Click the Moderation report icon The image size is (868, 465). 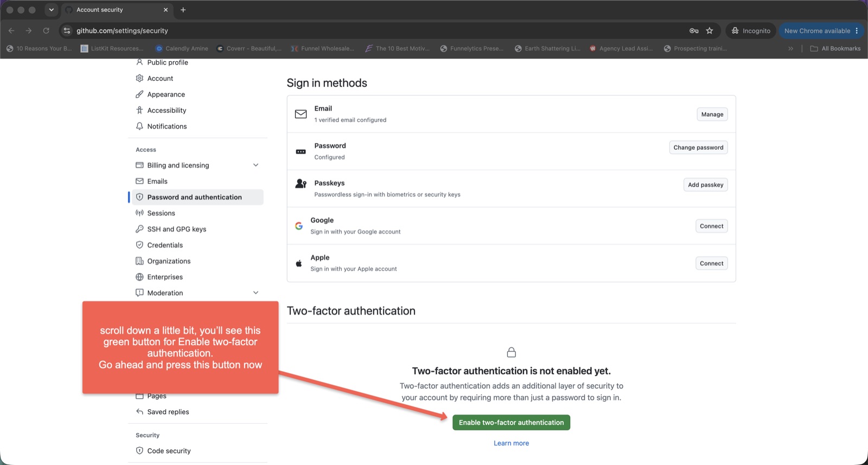click(x=139, y=292)
